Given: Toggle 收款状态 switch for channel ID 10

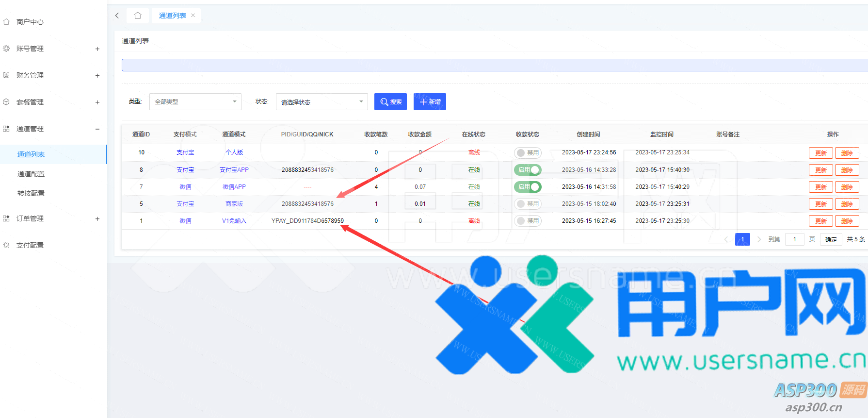Looking at the screenshot, I should 528,153.
